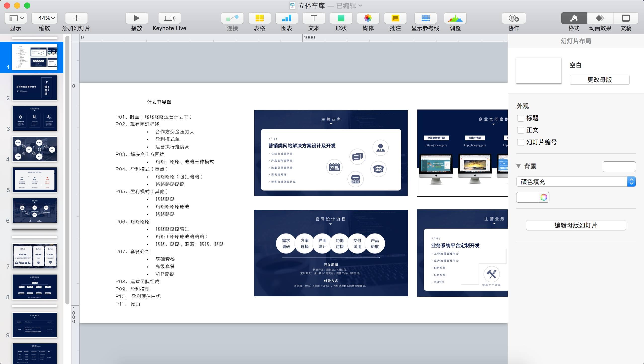
Task: Open the 44% zoom dropdown
Action: (x=44, y=18)
